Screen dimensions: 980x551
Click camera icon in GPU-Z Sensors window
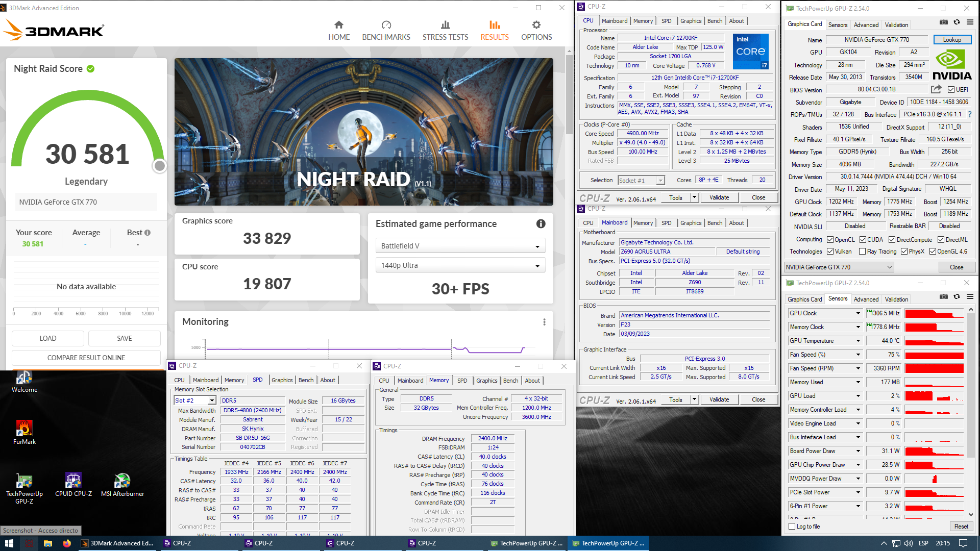click(x=944, y=296)
